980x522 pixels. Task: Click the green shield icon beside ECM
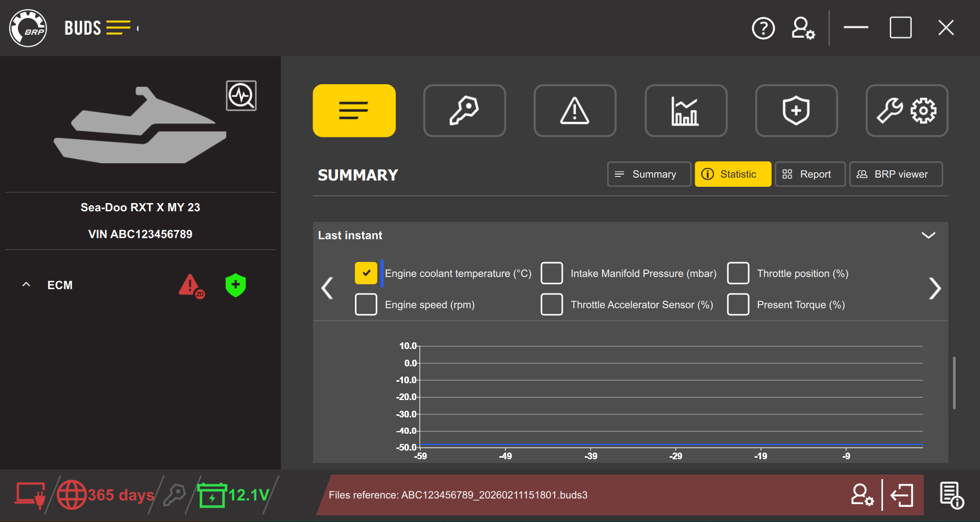235,285
